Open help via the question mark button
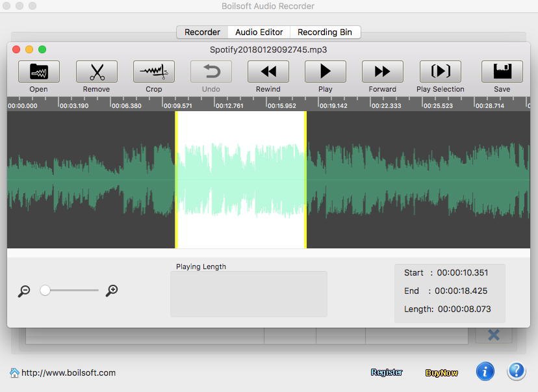The image size is (538, 392). coord(516,371)
